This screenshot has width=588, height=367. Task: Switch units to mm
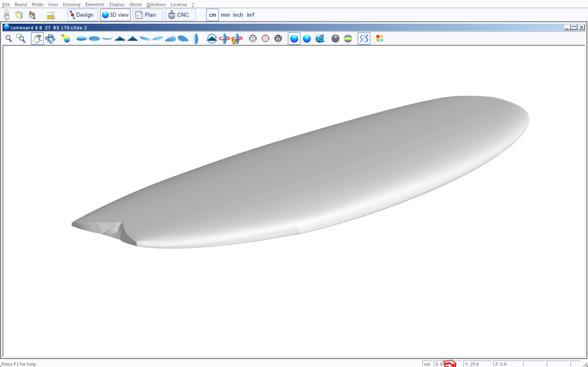[x=225, y=15]
